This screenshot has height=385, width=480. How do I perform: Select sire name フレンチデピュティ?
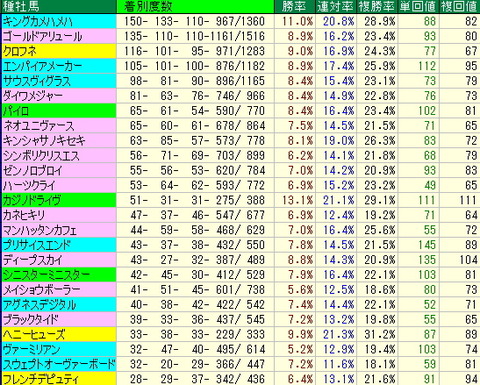41,379
